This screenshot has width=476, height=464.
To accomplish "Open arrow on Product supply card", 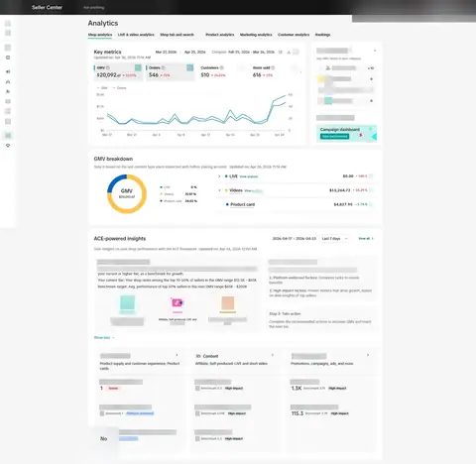I will [177, 355].
